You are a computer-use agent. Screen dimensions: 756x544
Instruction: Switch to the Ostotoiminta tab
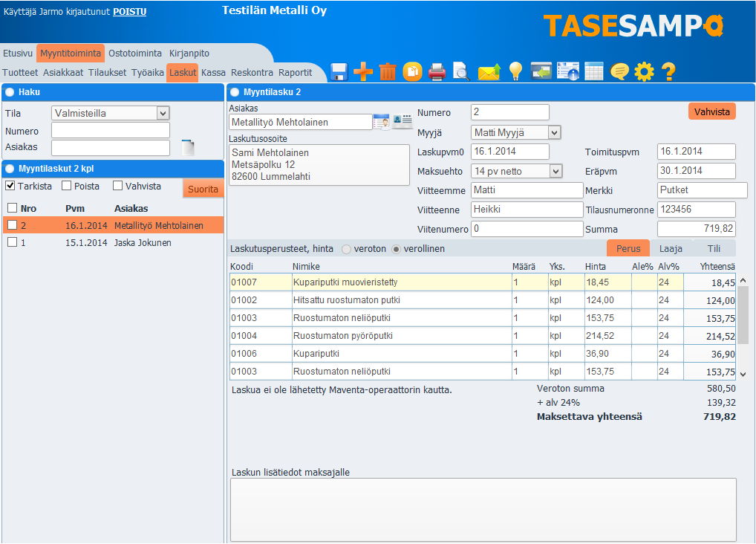(134, 54)
